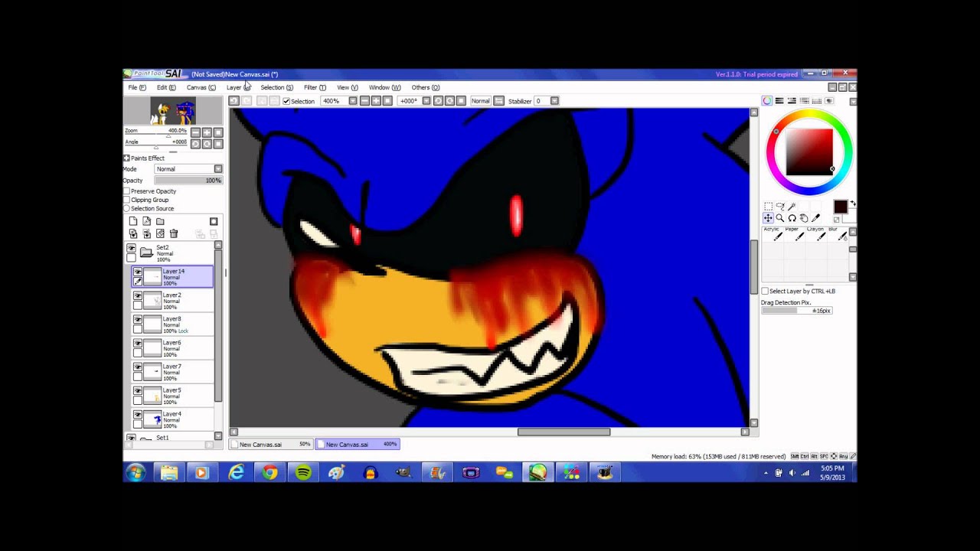Open the rotation angle dropdown in toolbar
This screenshot has width=980, height=551.
[x=427, y=101]
